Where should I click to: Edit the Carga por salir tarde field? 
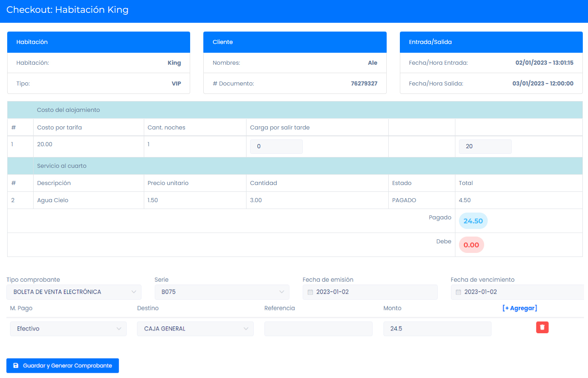point(276,147)
